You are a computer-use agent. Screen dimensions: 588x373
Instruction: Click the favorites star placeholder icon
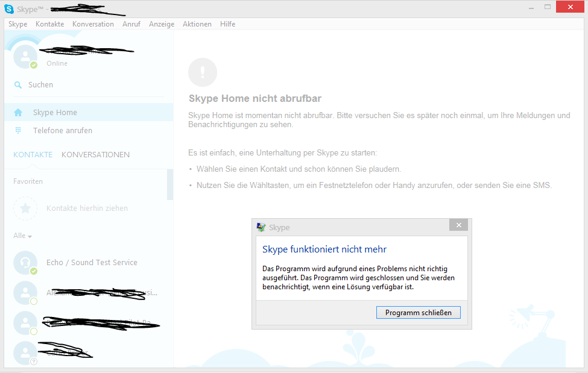25,208
